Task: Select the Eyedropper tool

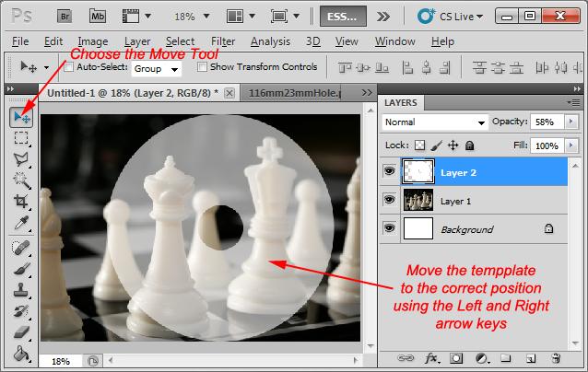Action: pyautogui.click(x=21, y=223)
